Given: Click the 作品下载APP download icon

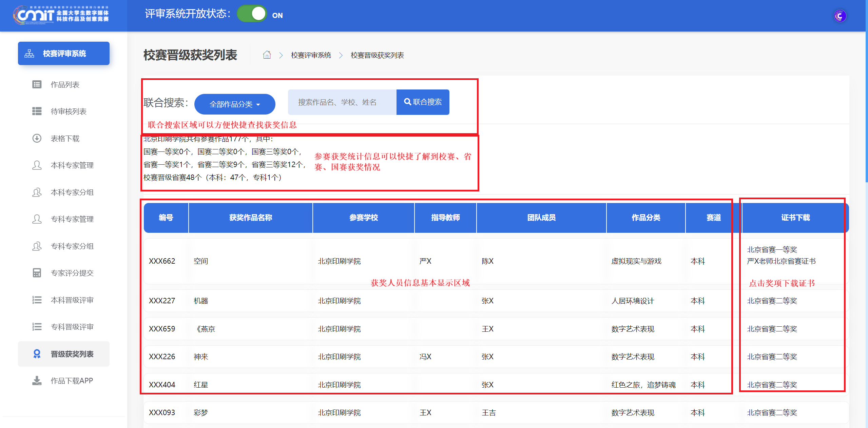Looking at the screenshot, I should [37, 381].
